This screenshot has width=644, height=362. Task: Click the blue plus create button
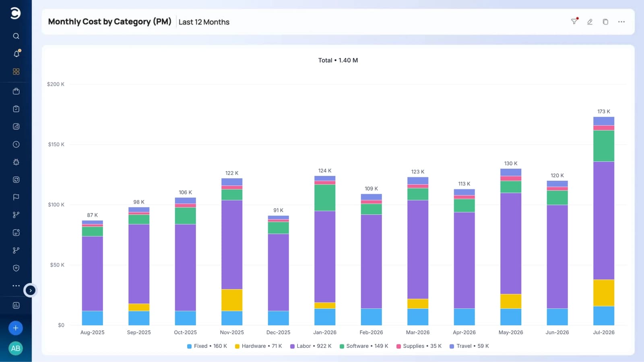16,328
